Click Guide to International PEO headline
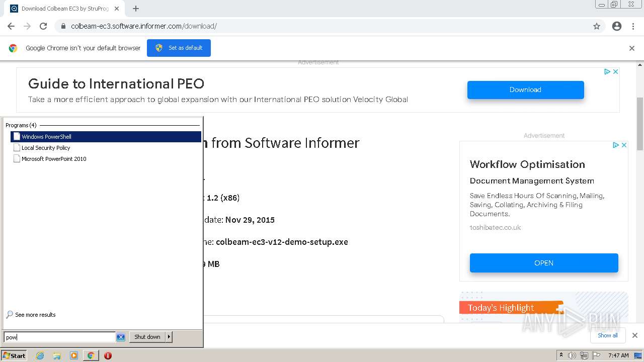The height and width of the screenshot is (362, 644). [x=116, y=83]
